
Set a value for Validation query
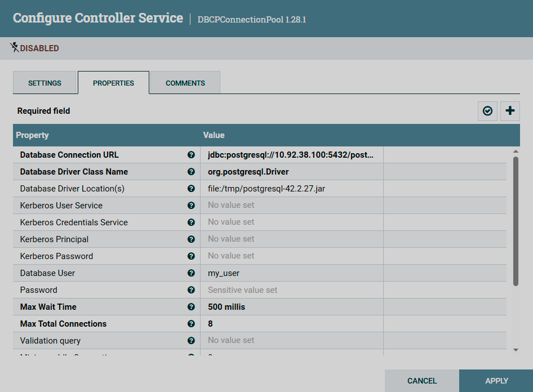click(292, 341)
